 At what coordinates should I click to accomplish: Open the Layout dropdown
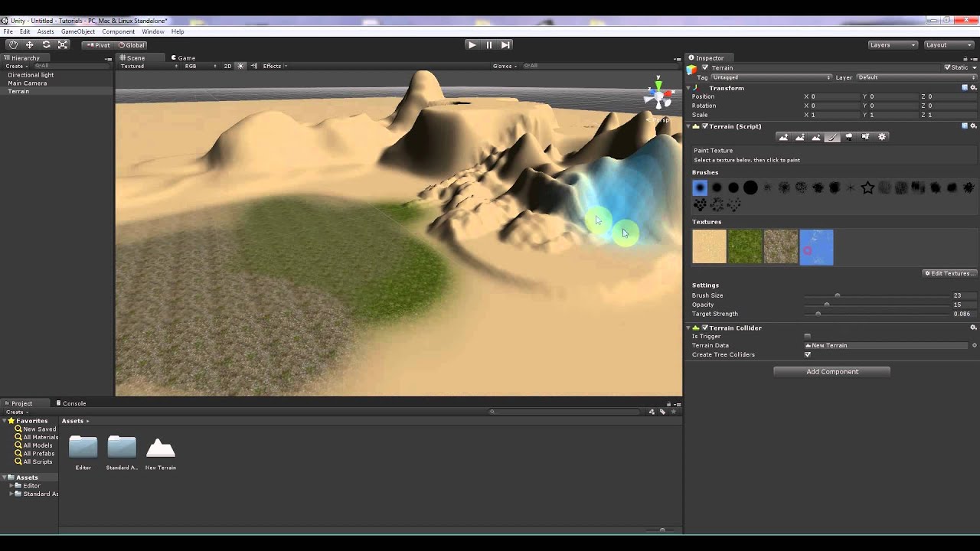pos(949,45)
